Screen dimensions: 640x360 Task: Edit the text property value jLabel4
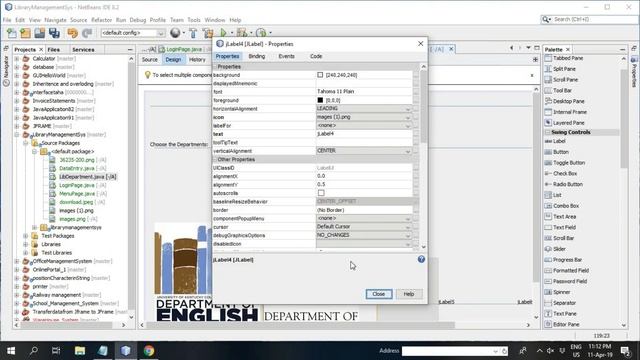[364, 134]
